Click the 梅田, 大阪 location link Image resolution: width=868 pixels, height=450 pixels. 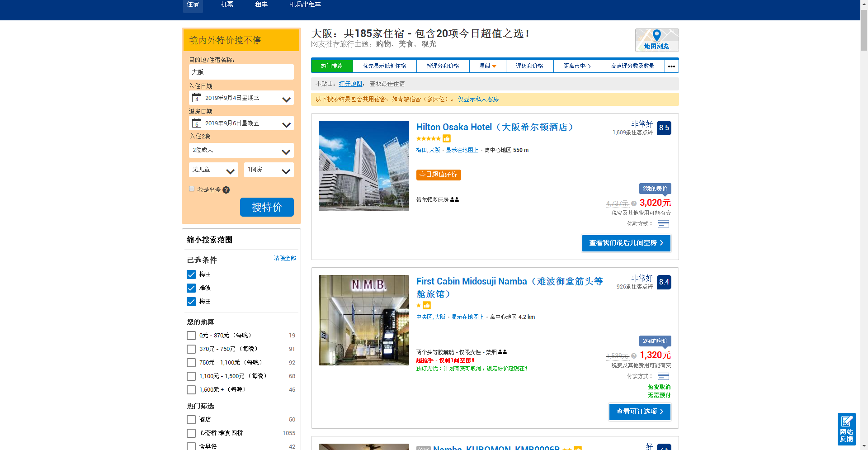tap(428, 150)
